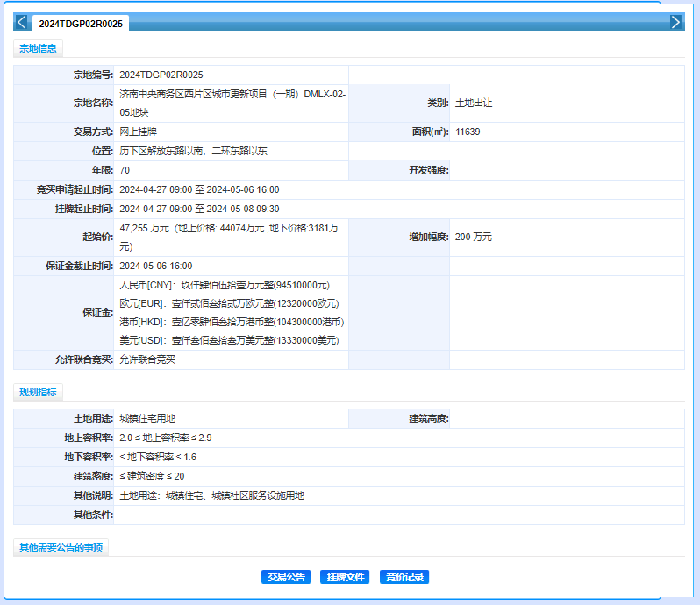This screenshot has width=700, height=605.
Task: Click the 增加幅度 value 200 万元
Action: coord(474,238)
